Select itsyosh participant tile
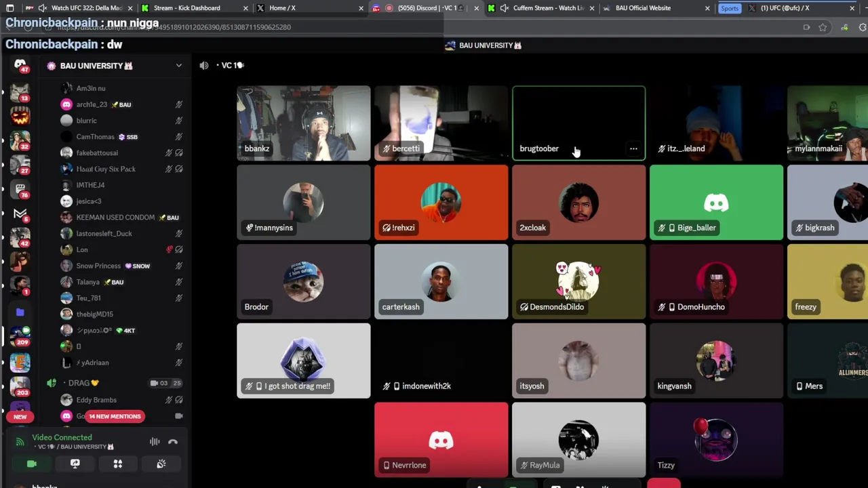The image size is (868, 488). coord(579,361)
